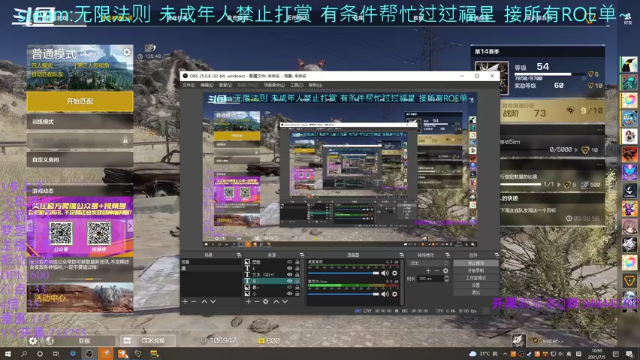Pop out the audio mixer dock panel
This screenshot has width=640, height=360.
tap(402, 255)
